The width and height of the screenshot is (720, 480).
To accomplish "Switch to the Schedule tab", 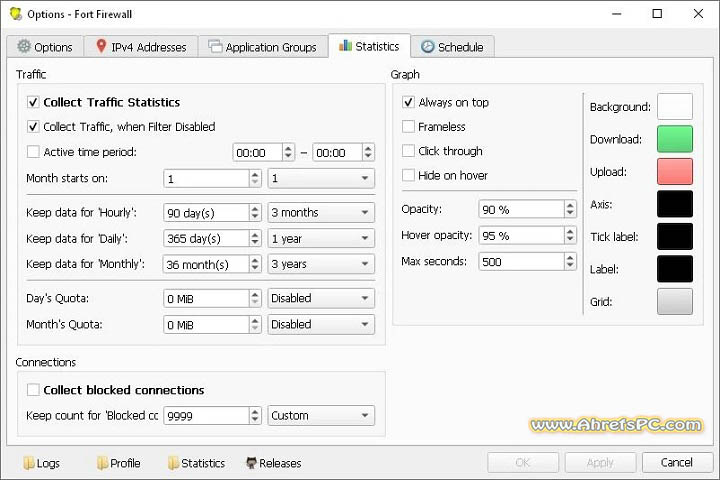I will (452, 47).
